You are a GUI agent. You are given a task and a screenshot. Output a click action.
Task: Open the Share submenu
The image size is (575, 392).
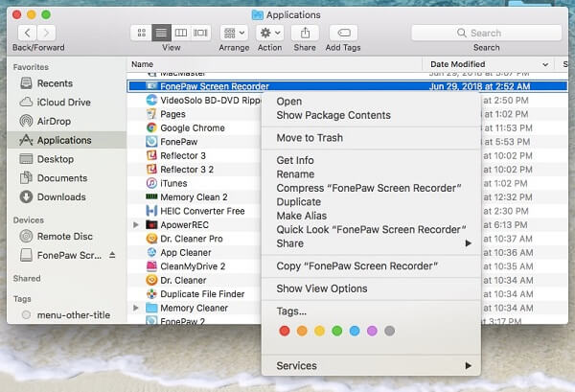pyautogui.click(x=371, y=243)
